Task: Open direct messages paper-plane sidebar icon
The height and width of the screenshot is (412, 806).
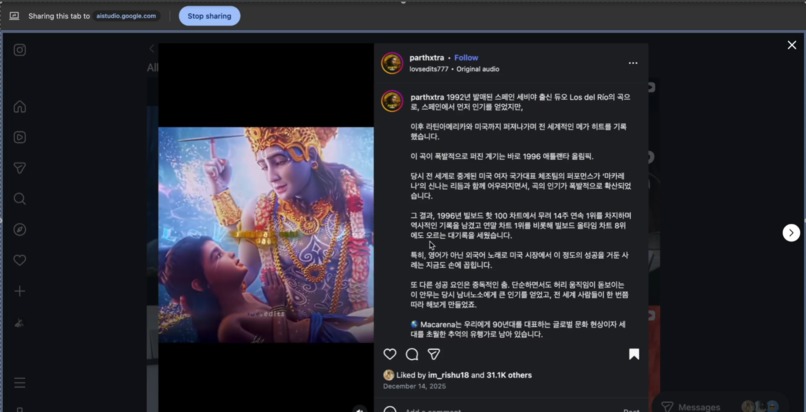Action: pyautogui.click(x=20, y=168)
